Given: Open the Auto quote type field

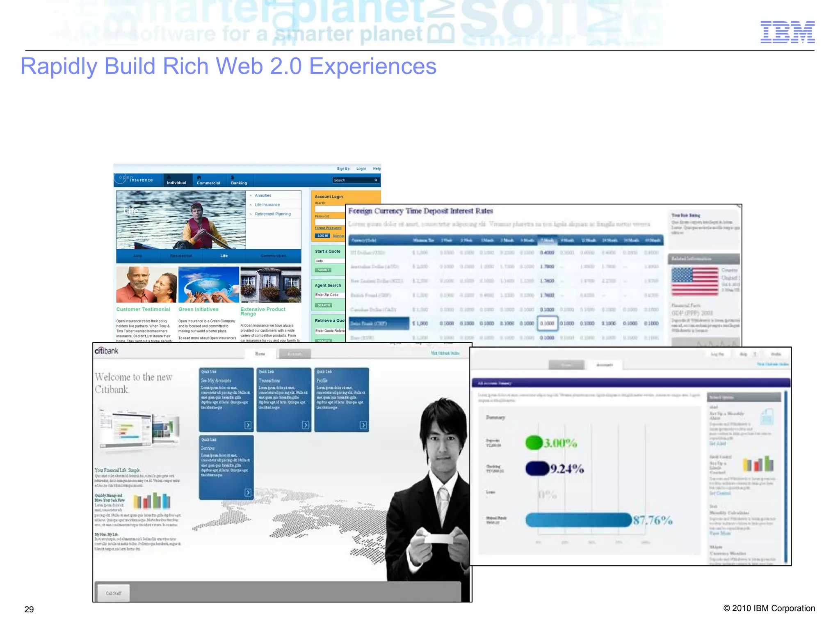Looking at the screenshot, I should [x=330, y=261].
